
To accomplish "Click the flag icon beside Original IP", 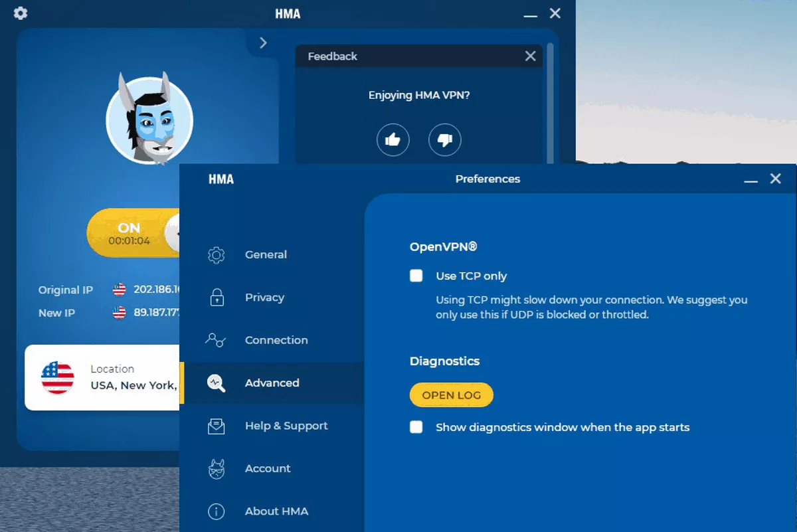I will pyautogui.click(x=120, y=290).
